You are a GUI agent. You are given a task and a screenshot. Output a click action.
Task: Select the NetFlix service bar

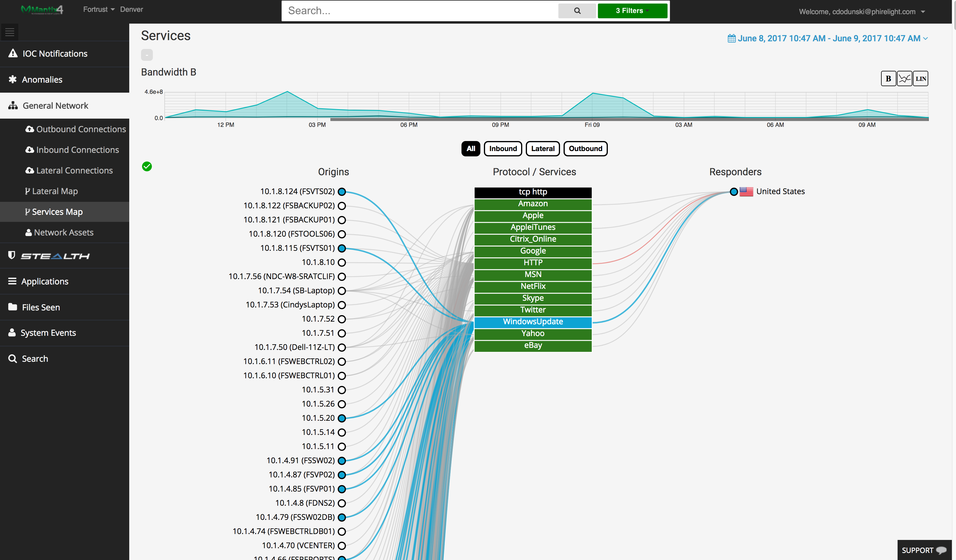[533, 286]
